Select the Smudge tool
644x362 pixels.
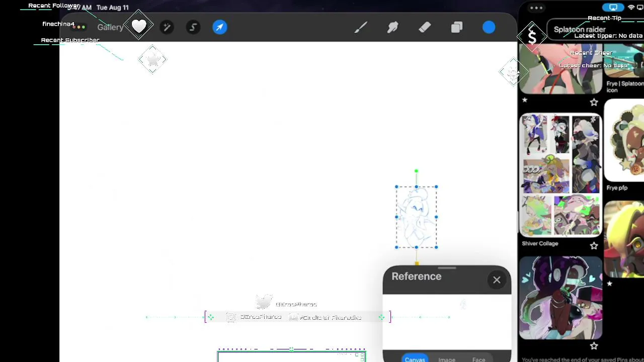[x=392, y=27]
